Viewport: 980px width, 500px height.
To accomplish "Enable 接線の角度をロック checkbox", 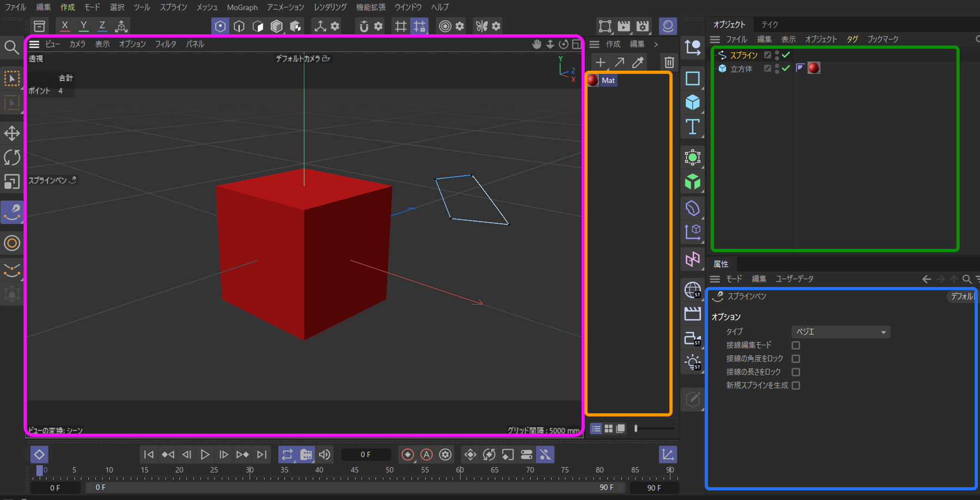I will tap(795, 359).
